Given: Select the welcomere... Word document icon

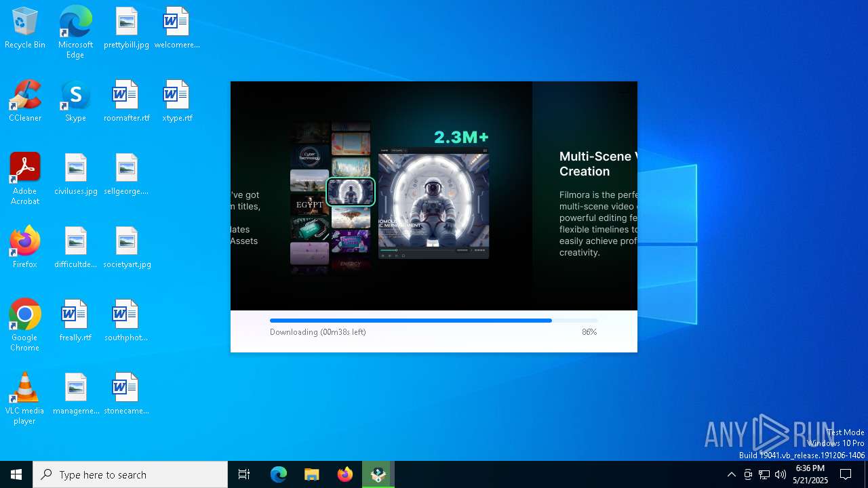Looking at the screenshot, I should coord(176,28).
